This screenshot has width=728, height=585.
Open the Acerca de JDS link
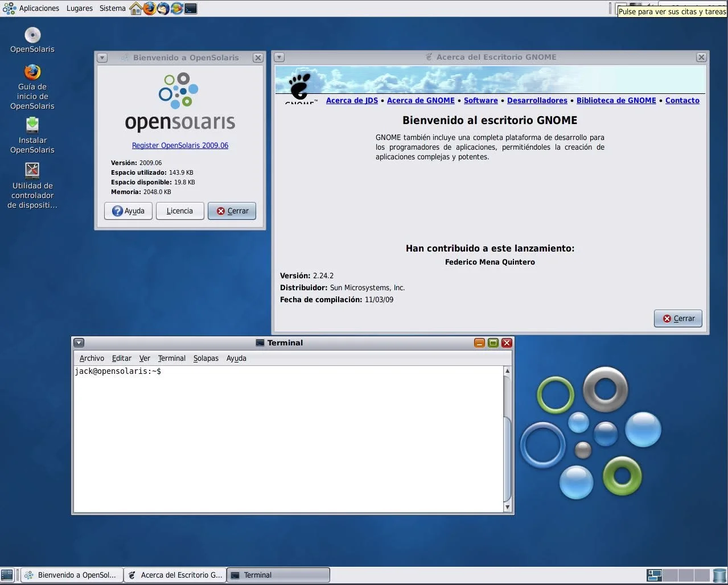(352, 100)
